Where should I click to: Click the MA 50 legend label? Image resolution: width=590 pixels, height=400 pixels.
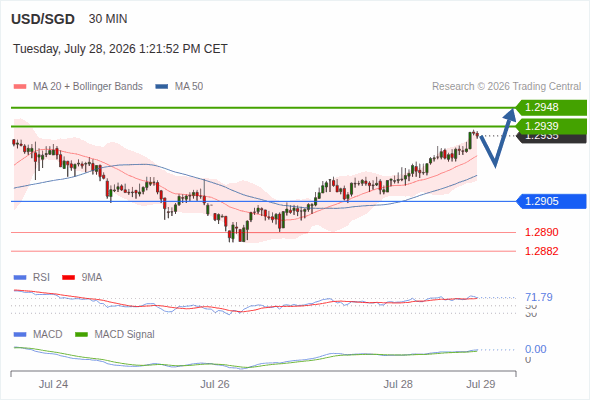tap(189, 87)
